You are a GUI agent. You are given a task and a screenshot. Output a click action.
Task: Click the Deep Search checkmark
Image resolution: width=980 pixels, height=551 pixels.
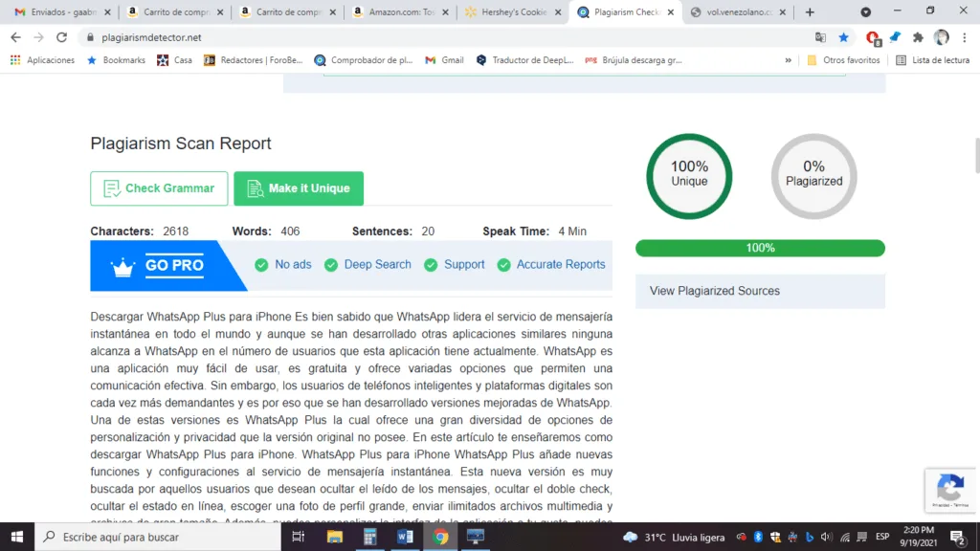[331, 265]
